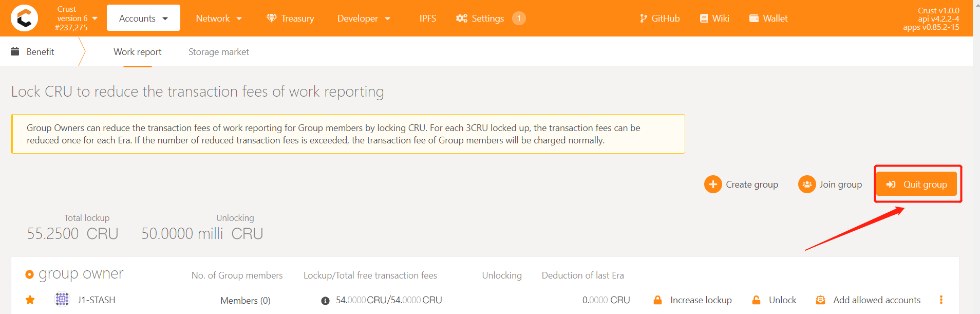
Task: Open the GitHub link
Action: tap(660, 19)
